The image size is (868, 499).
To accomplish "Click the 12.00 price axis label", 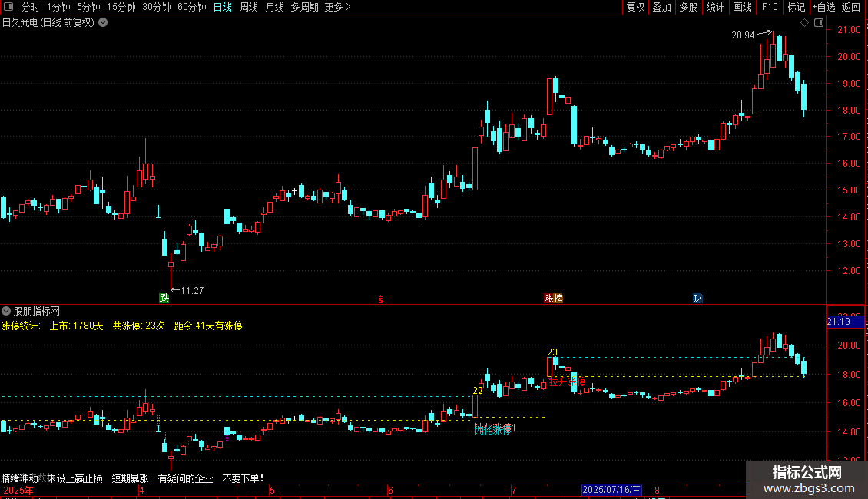I will coord(849,270).
